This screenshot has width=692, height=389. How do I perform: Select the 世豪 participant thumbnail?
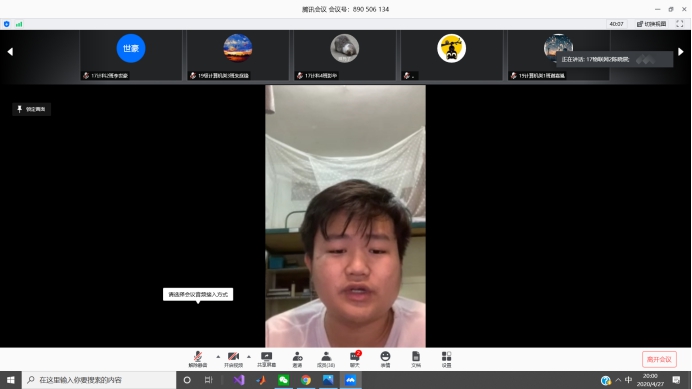coord(131,55)
